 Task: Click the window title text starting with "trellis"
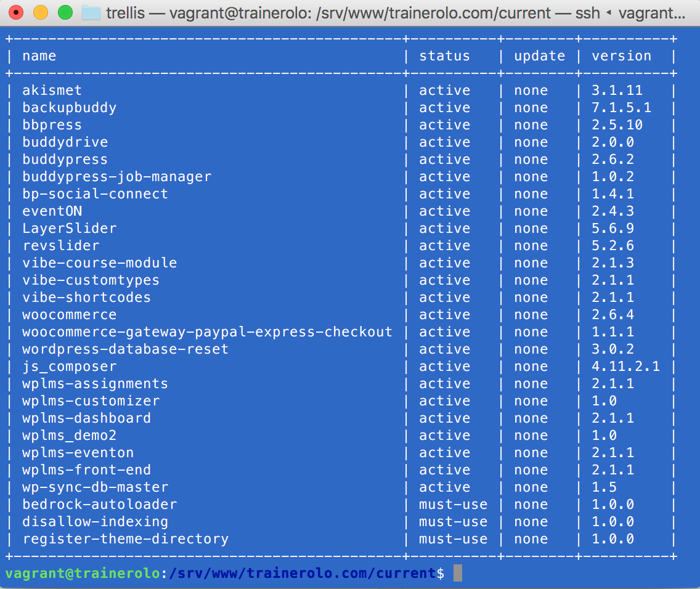click(396, 13)
